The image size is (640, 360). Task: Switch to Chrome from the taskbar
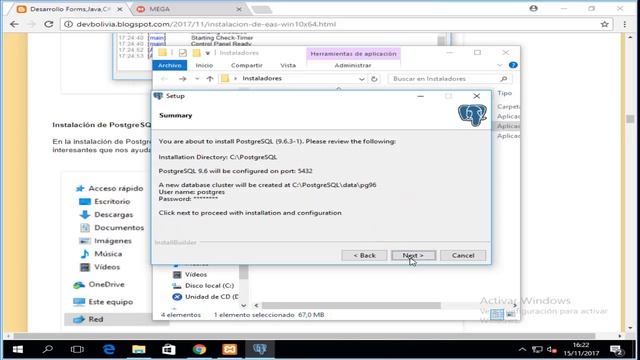click(x=199, y=349)
